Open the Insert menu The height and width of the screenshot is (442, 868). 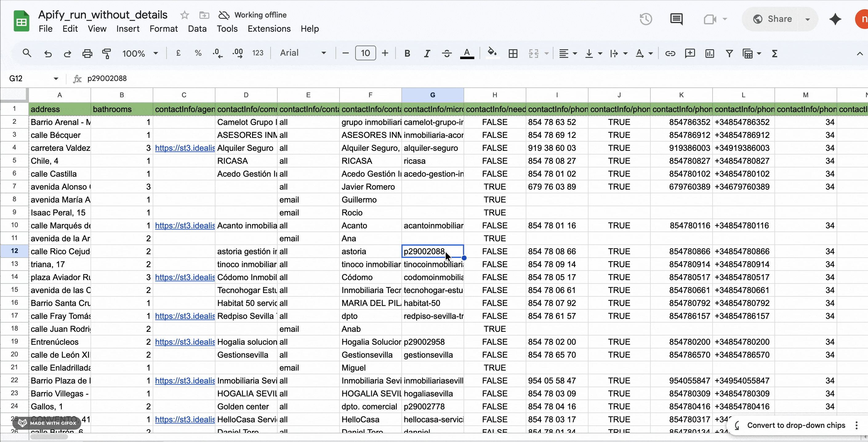(x=128, y=29)
